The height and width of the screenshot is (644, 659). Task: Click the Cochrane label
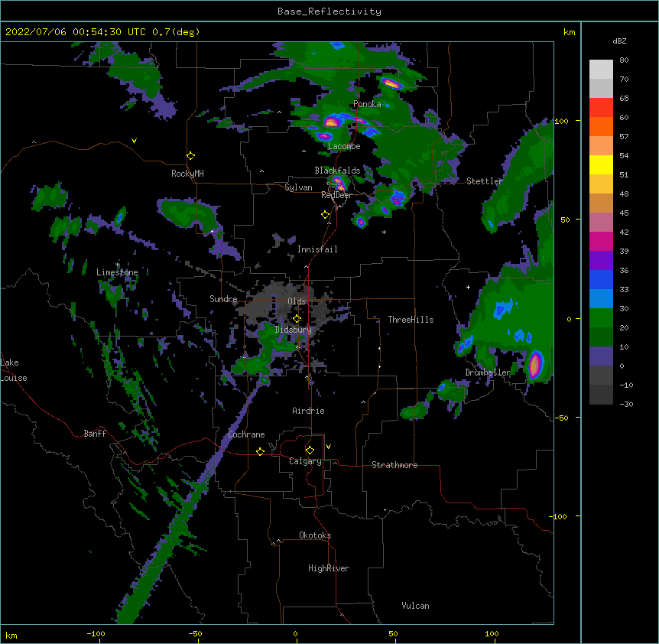pyautogui.click(x=247, y=434)
